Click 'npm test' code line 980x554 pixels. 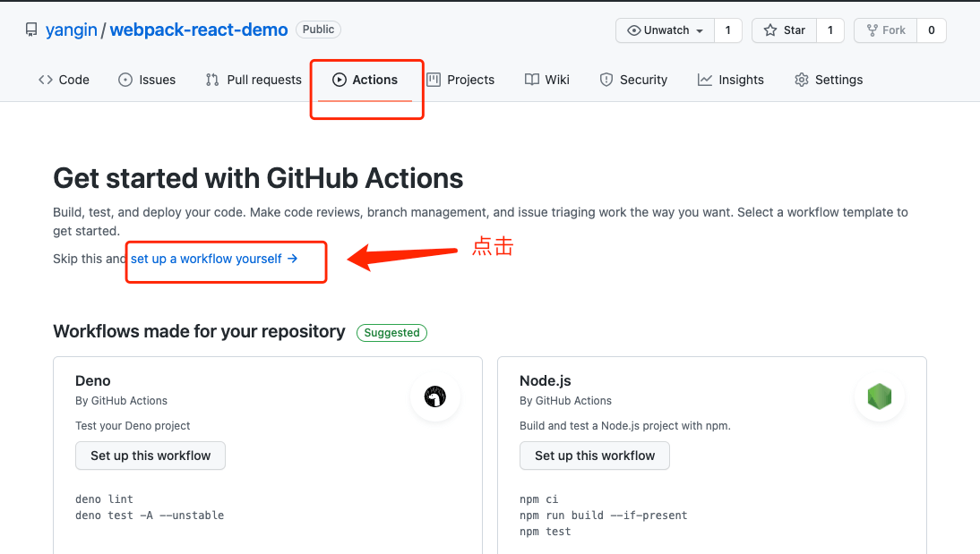(x=546, y=532)
